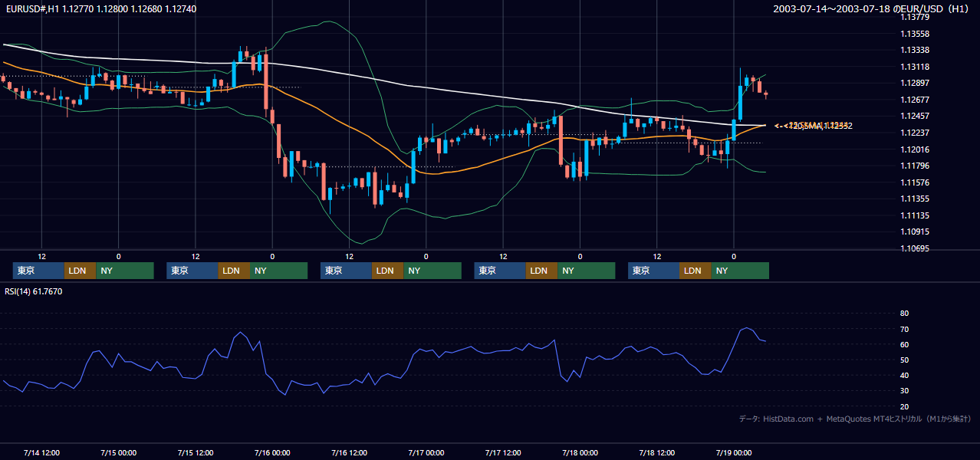This screenshot has width=980, height=460.
Task: Select the rightmost NY session block
Action: pyautogui.click(x=740, y=271)
